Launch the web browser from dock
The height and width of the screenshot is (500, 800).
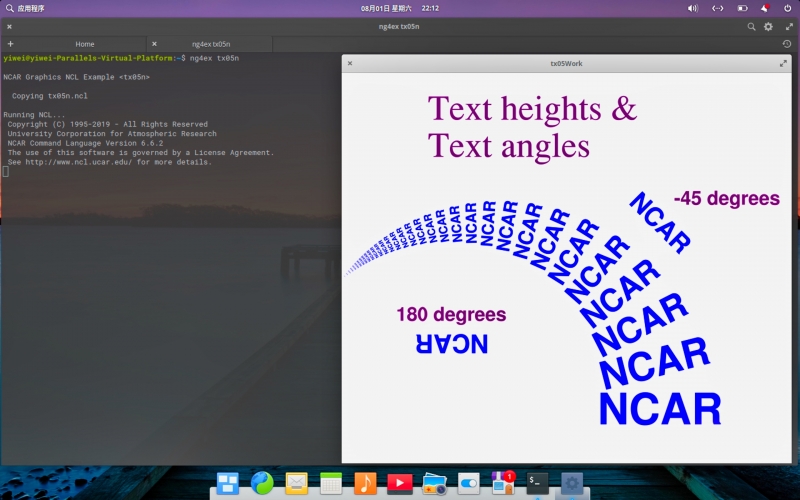tap(262, 484)
